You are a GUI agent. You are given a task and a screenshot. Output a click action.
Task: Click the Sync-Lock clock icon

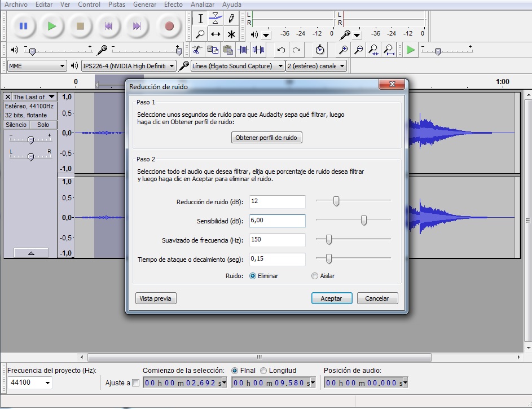click(320, 50)
